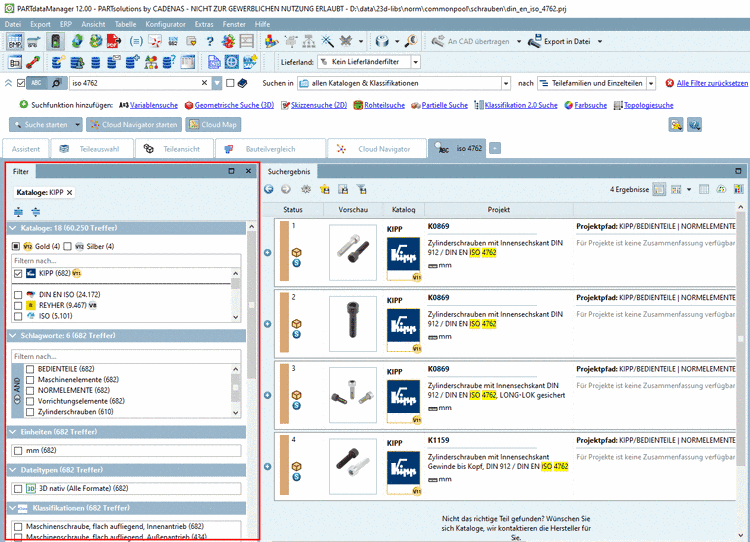Click the book catalog icon next to search field
Image resolution: width=750 pixels, height=542 pixels.
(243, 83)
